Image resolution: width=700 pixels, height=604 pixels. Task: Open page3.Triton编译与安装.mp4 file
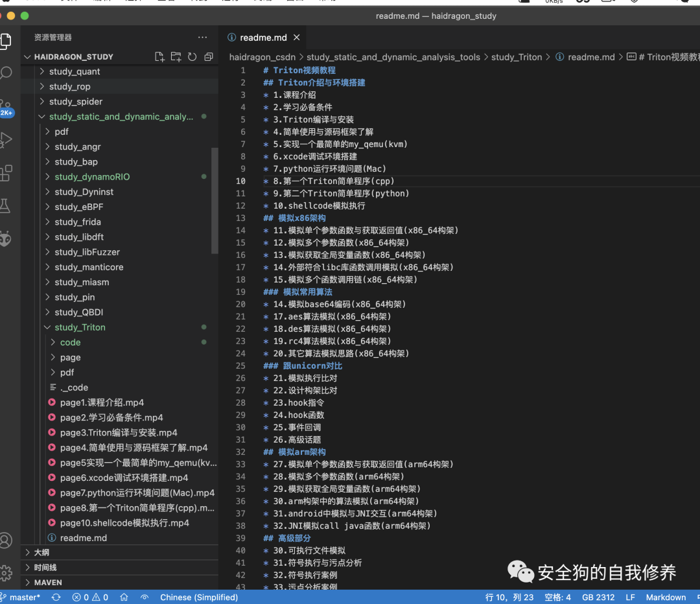(x=119, y=432)
